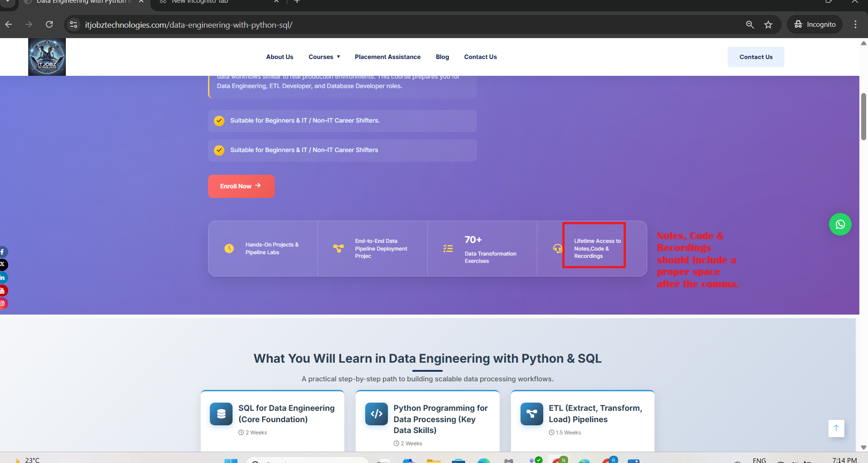Open the YouTube social sidebar icon

(x=3, y=291)
